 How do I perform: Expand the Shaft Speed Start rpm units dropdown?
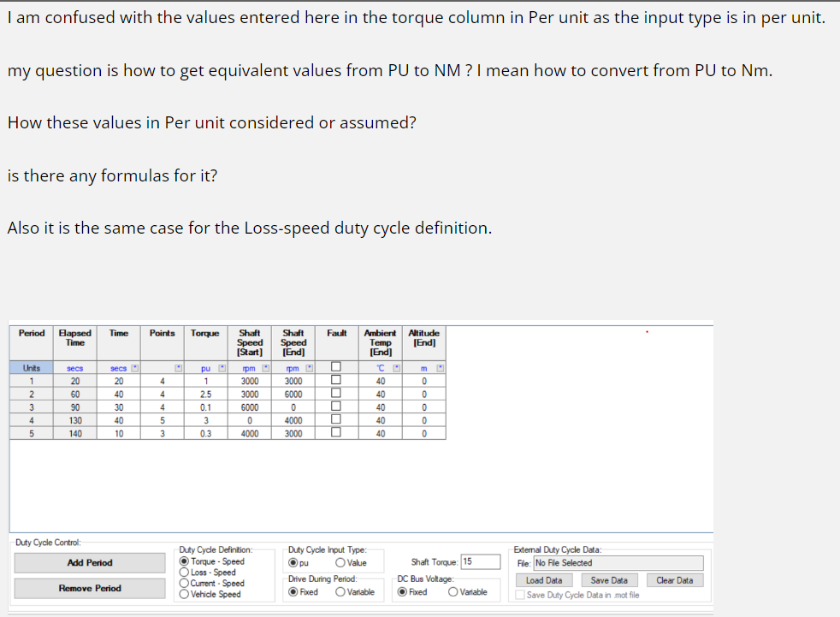(266, 368)
